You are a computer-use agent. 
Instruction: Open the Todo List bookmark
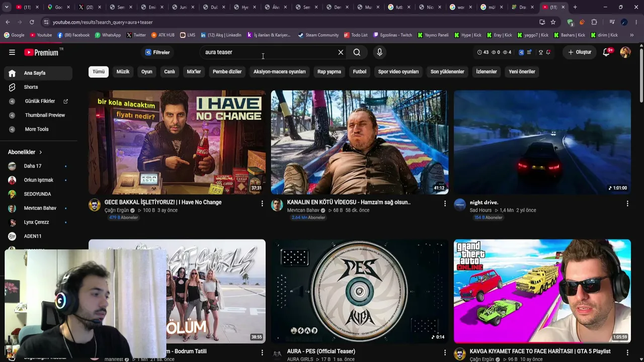pos(356,35)
